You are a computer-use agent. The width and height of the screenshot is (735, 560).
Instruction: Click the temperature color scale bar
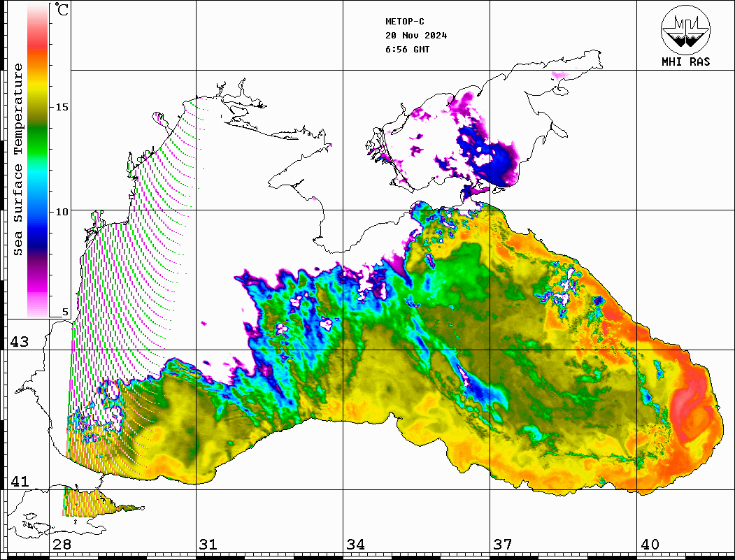pyautogui.click(x=38, y=160)
